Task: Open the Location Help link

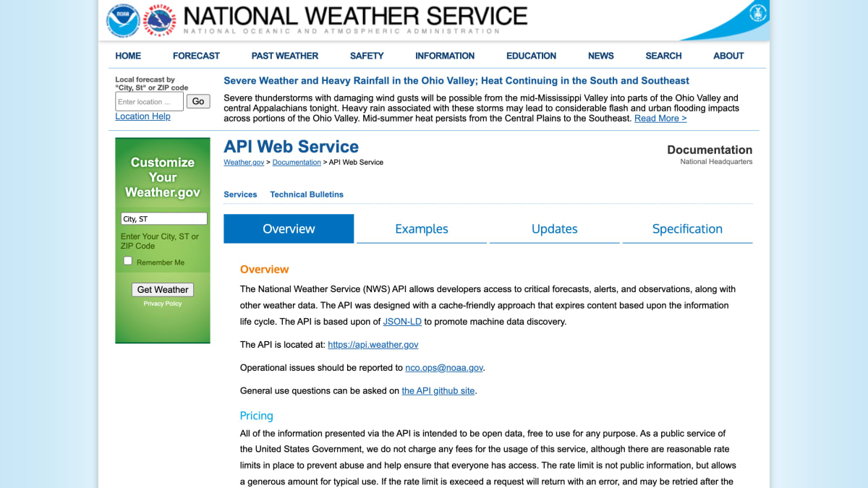Action: 142,116
